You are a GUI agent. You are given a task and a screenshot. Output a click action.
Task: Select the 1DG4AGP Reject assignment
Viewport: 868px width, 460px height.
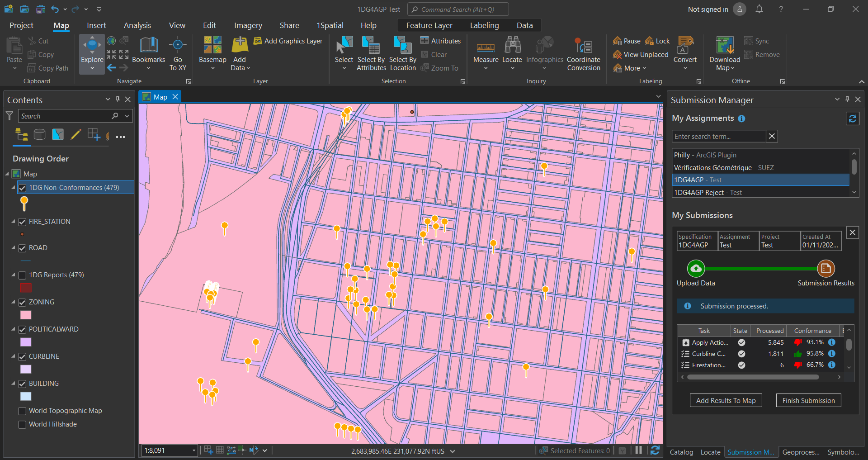(760, 193)
